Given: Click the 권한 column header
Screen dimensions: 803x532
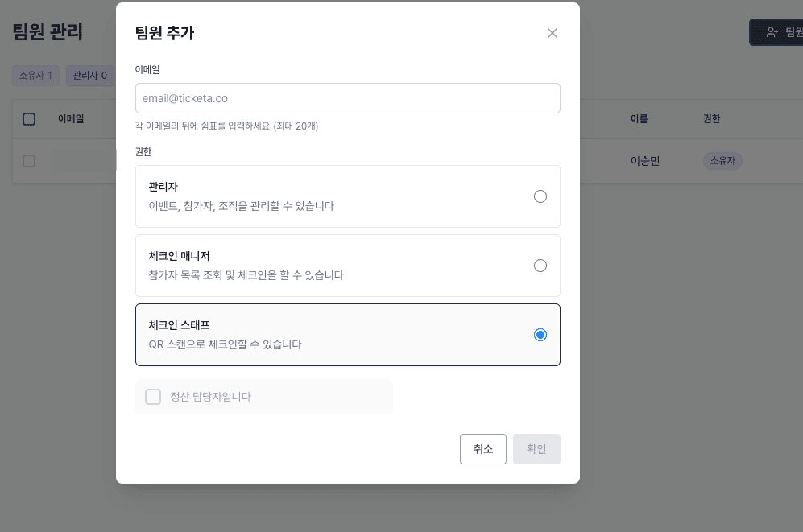Looking at the screenshot, I should [x=712, y=118].
